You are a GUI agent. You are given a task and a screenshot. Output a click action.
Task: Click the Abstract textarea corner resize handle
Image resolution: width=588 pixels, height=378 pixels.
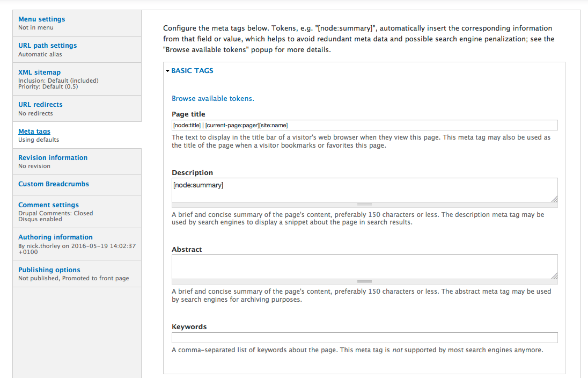554,275
